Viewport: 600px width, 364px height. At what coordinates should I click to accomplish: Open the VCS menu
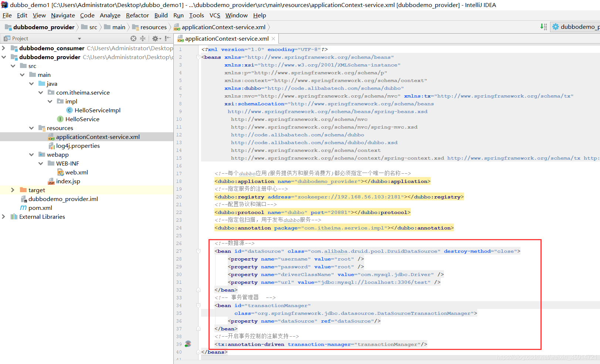(215, 15)
